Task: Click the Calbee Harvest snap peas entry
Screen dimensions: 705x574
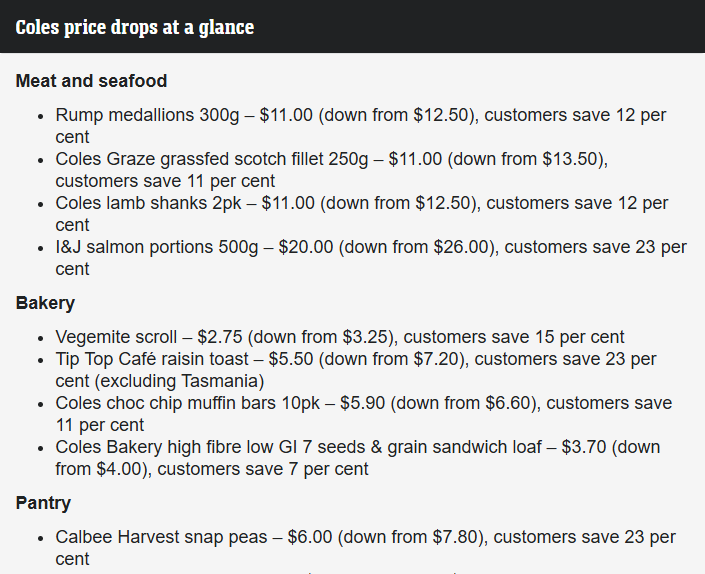Action: pos(366,548)
